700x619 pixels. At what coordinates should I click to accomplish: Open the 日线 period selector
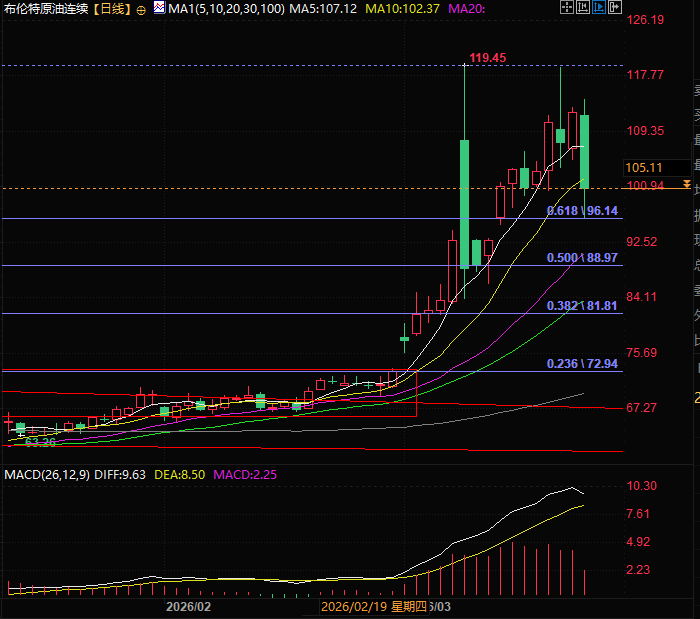click(110, 9)
